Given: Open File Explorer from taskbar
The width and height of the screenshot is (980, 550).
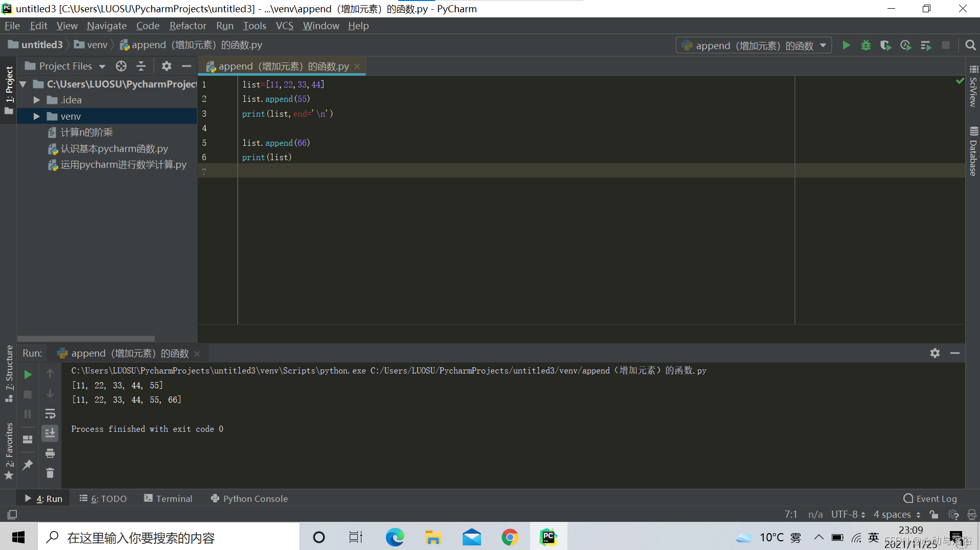Looking at the screenshot, I should [x=433, y=537].
